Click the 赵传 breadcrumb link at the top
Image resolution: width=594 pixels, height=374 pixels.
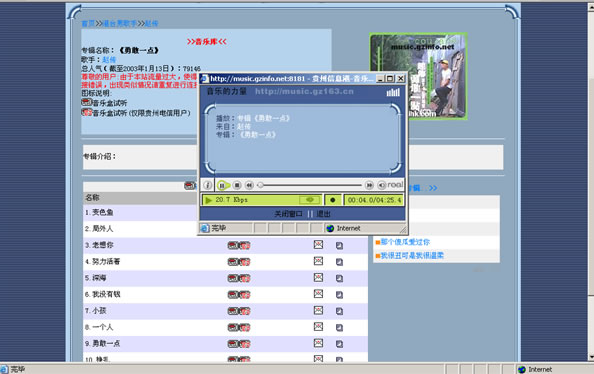[151, 23]
